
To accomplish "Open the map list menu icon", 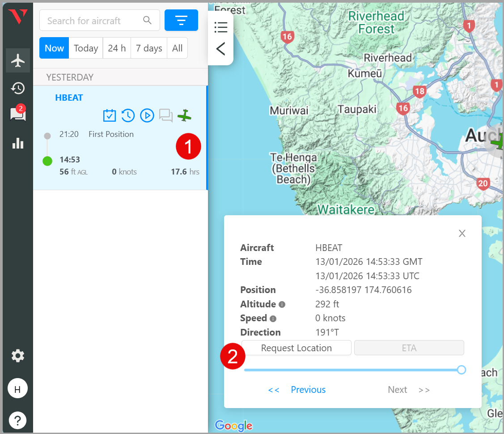I will pyautogui.click(x=220, y=27).
